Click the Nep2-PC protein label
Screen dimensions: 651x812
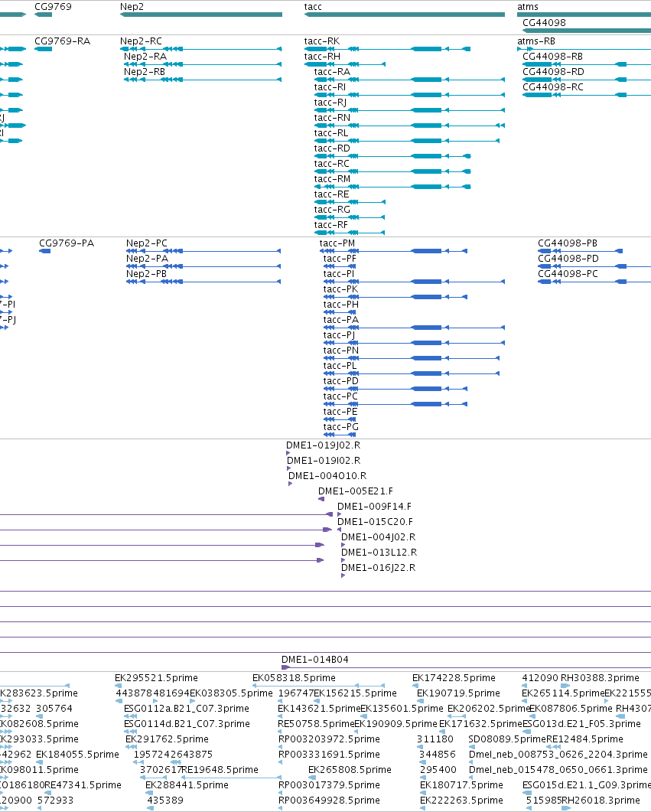(x=147, y=243)
